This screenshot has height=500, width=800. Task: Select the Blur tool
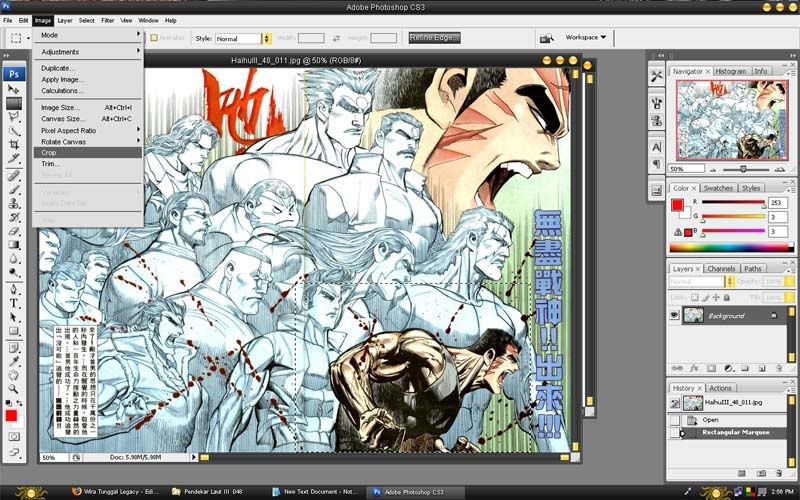pyautogui.click(x=14, y=259)
